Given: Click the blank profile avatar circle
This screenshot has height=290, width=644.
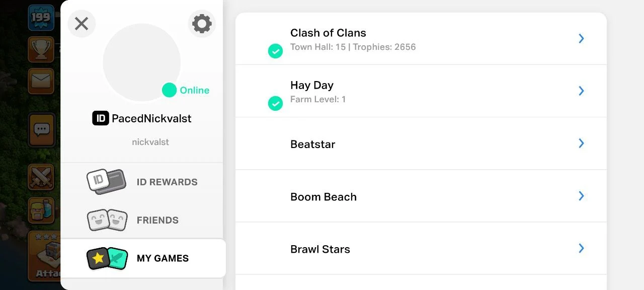Looking at the screenshot, I should tap(141, 62).
